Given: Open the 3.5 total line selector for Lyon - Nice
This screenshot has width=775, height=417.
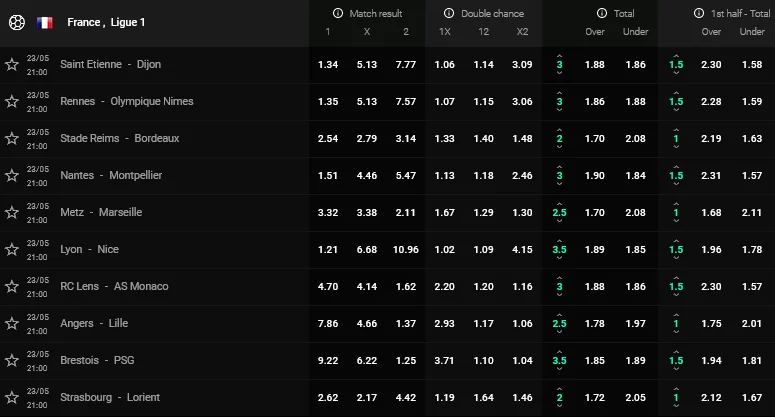Looking at the screenshot, I should (560, 249).
